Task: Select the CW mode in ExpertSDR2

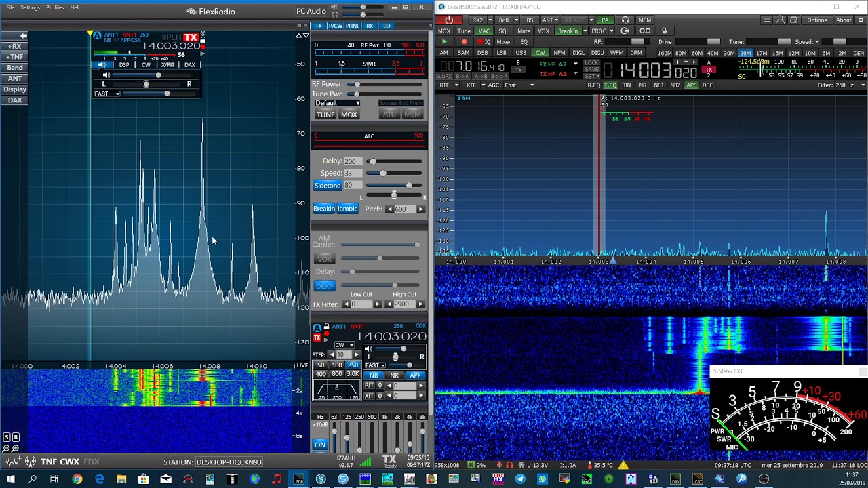Action: point(540,53)
